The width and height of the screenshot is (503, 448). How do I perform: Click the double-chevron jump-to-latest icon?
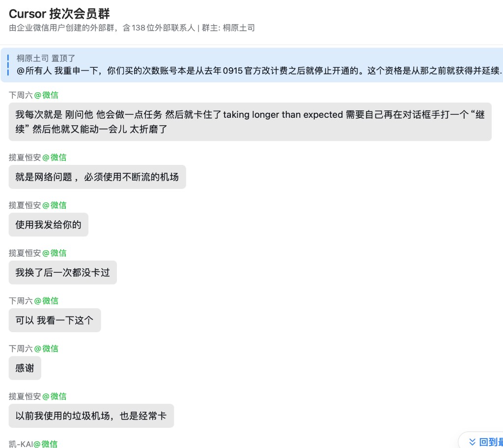(472, 441)
